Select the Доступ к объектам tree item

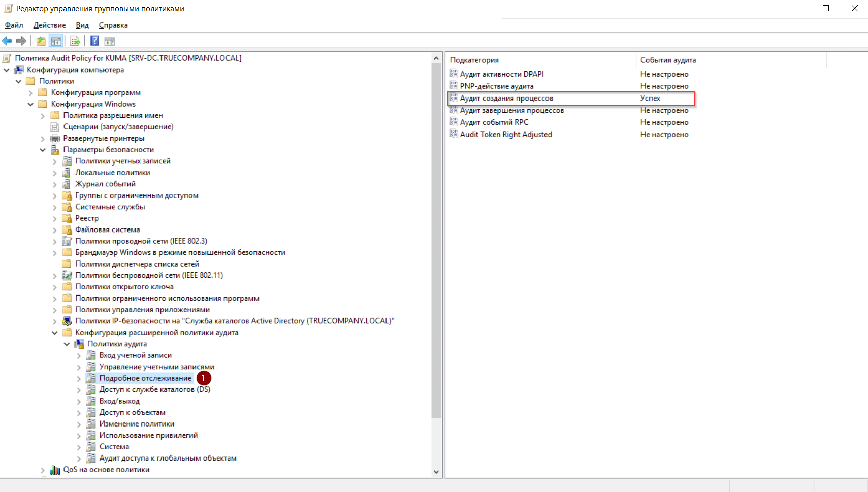click(x=132, y=413)
